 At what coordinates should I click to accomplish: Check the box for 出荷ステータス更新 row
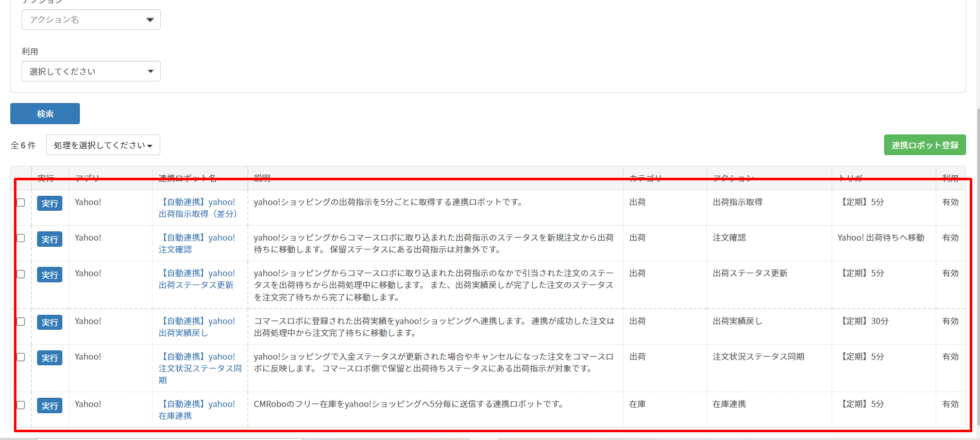(21, 274)
